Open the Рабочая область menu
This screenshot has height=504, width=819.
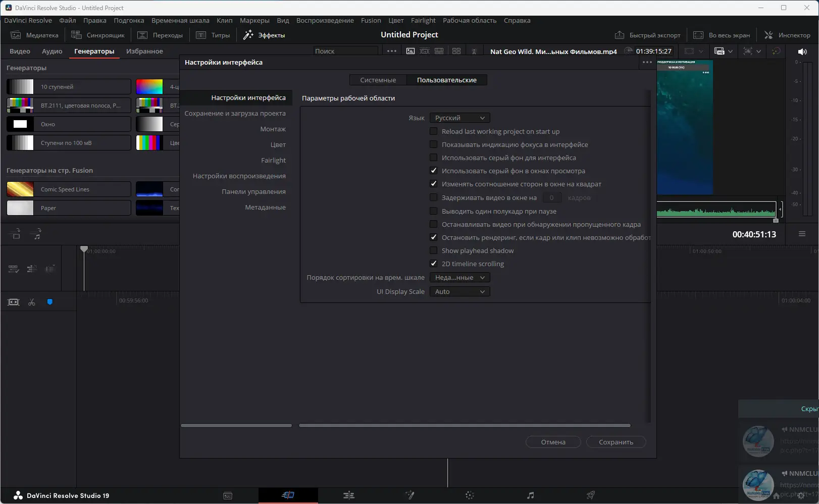point(470,21)
